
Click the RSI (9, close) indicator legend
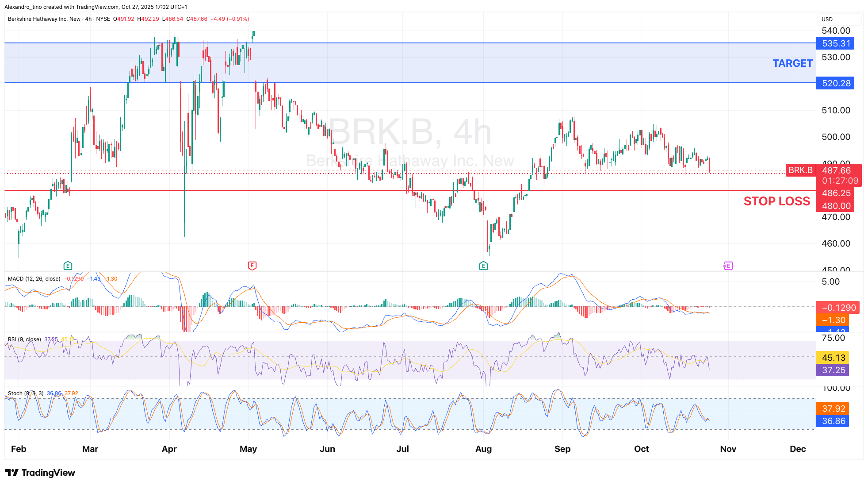(x=24, y=339)
